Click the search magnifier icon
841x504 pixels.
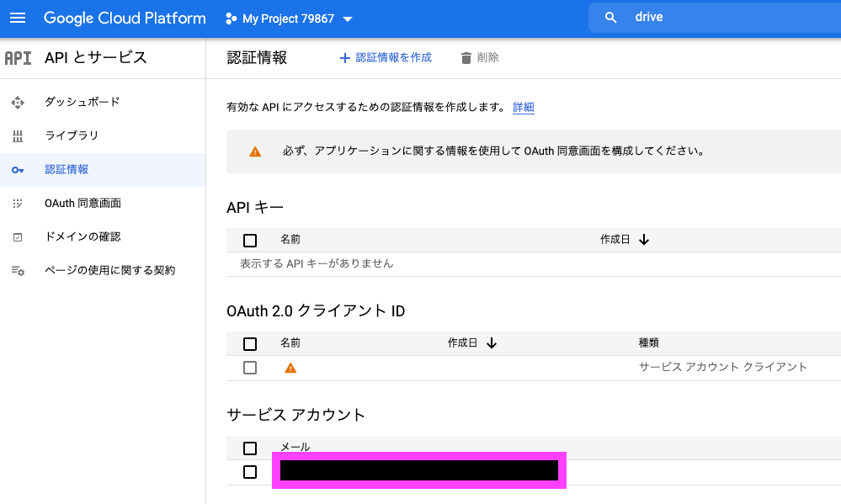coord(611,18)
